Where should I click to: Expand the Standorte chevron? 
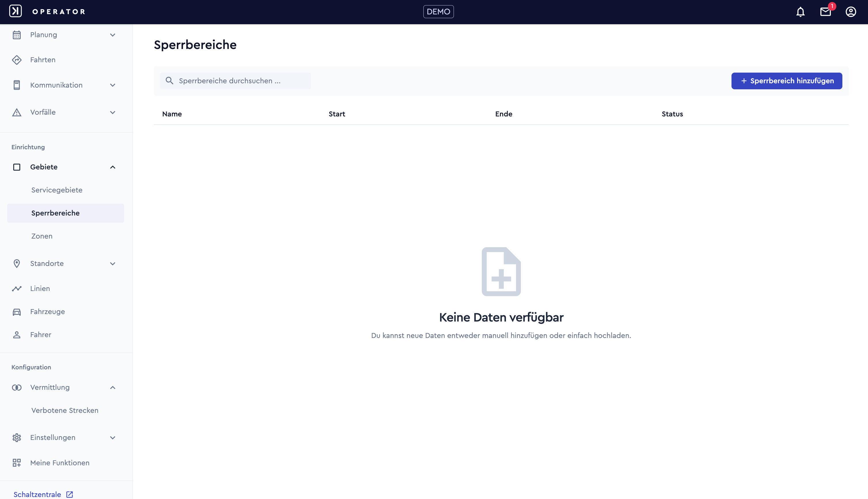click(x=113, y=264)
